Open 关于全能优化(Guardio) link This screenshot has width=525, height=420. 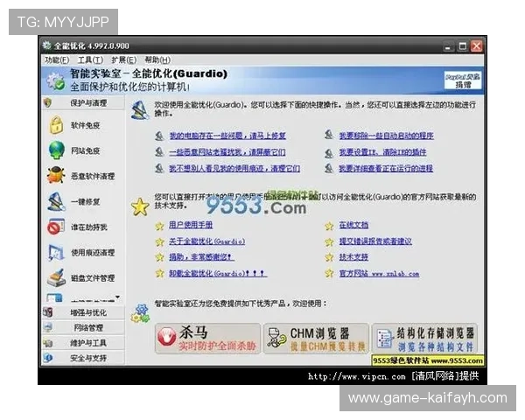click(206, 241)
